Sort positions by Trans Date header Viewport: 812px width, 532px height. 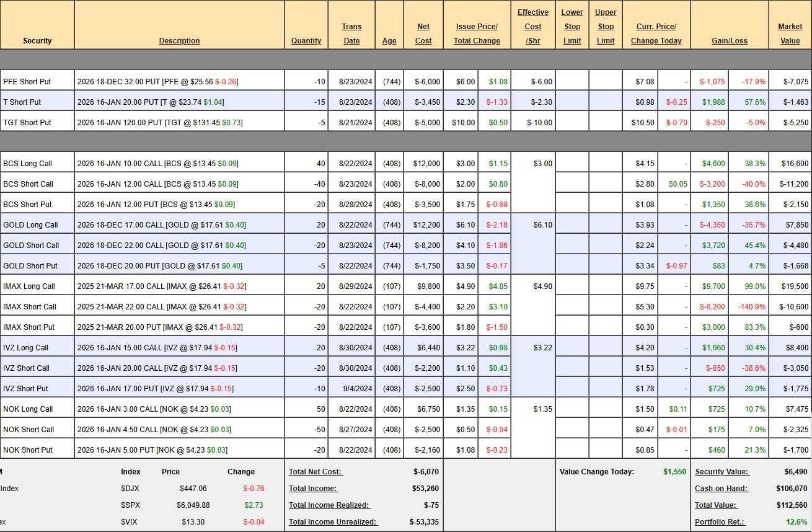(351, 33)
